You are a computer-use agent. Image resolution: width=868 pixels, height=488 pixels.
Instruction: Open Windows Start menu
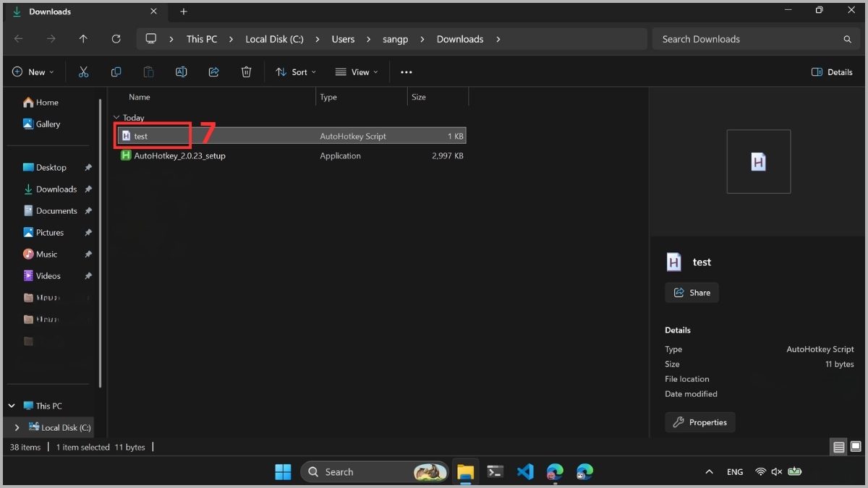tap(283, 472)
